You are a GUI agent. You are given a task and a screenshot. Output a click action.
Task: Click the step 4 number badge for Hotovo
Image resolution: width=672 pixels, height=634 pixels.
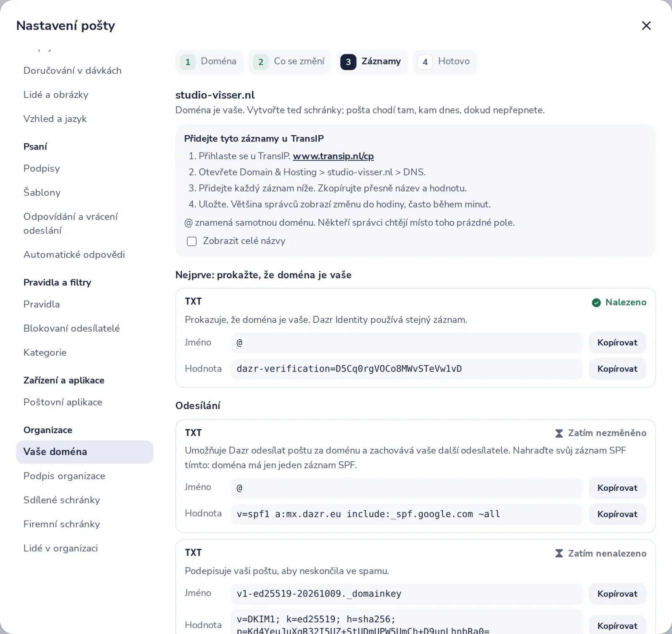[x=425, y=62]
